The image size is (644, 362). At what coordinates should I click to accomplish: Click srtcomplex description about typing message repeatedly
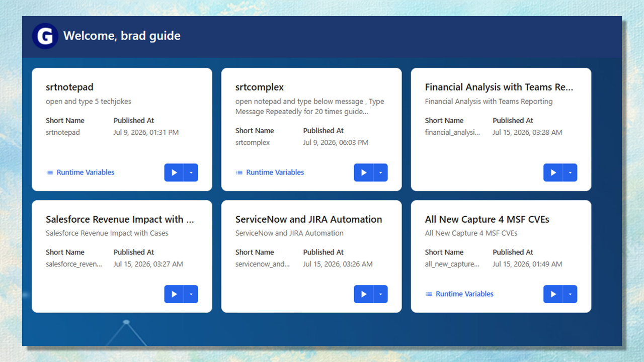pos(310,107)
